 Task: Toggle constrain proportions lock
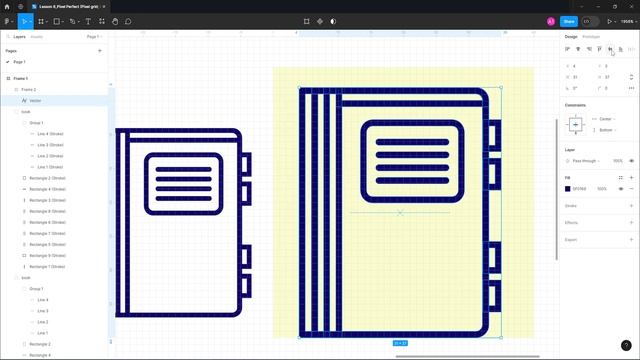pyautogui.click(x=631, y=77)
